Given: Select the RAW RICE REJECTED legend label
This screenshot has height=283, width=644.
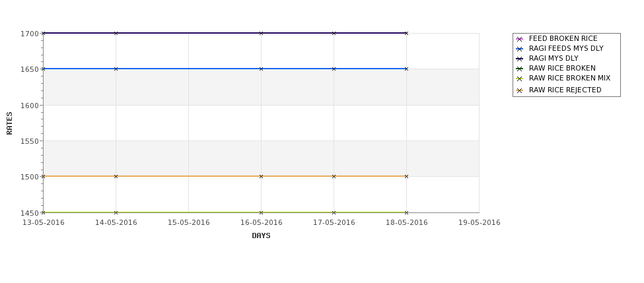Looking at the screenshot, I should (565, 90).
